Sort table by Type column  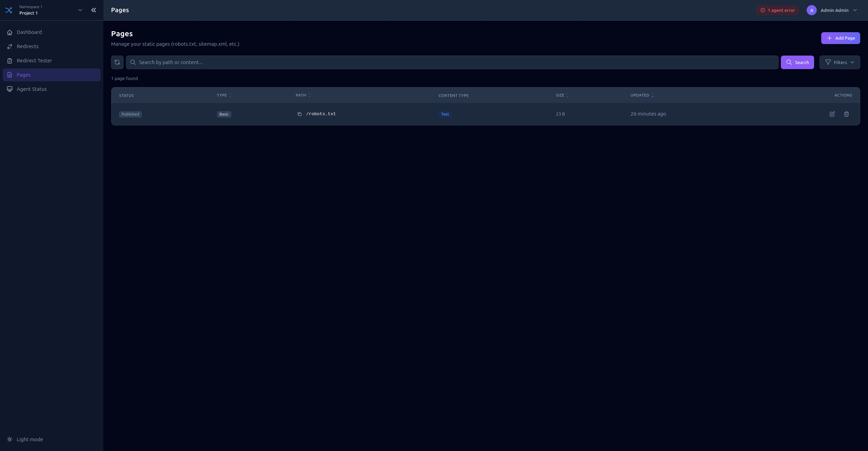[x=224, y=95]
